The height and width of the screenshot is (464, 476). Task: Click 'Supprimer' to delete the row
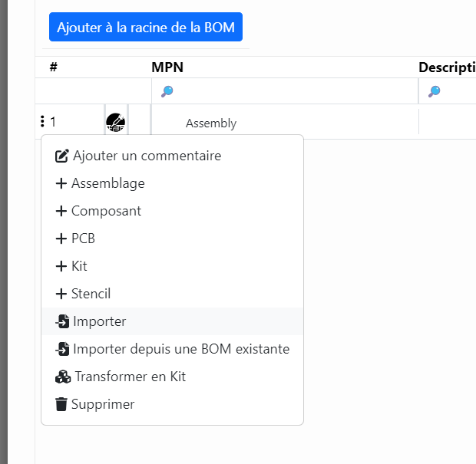pyautogui.click(x=103, y=404)
